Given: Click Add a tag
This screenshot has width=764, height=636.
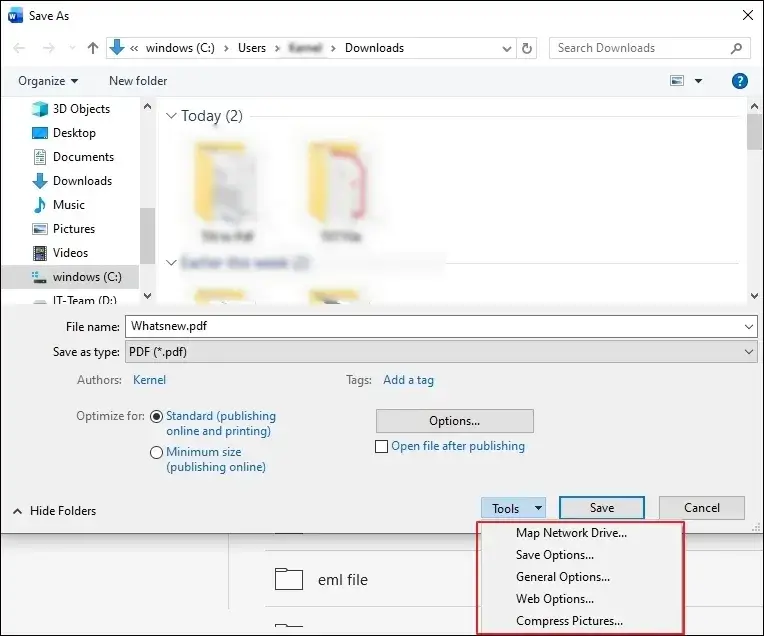Looking at the screenshot, I should click(x=408, y=380).
